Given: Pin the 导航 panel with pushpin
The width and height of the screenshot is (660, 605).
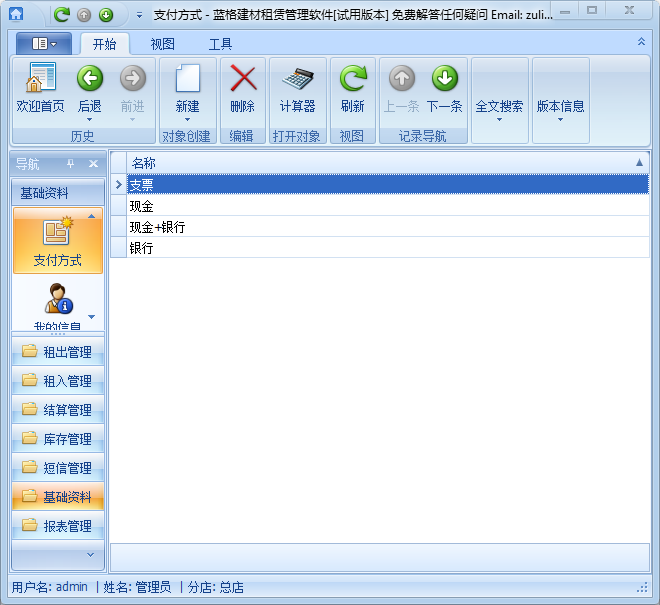Looking at the screenshot, I should point(71,164).
